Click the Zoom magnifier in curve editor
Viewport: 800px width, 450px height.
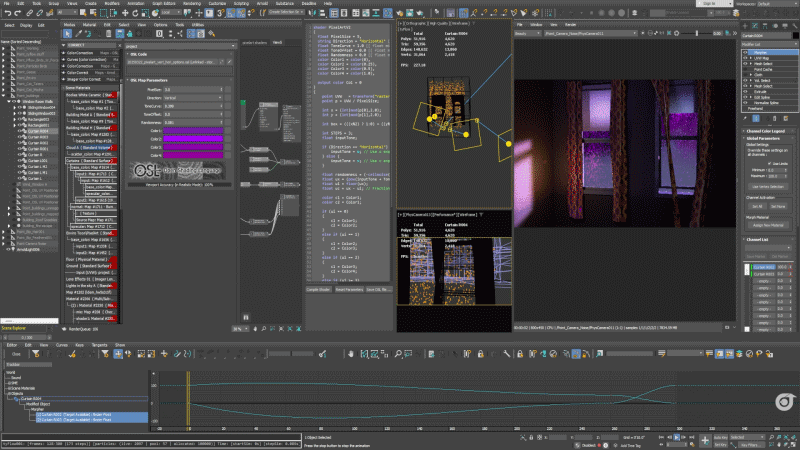pyautogui.click(x=398, y=354)
